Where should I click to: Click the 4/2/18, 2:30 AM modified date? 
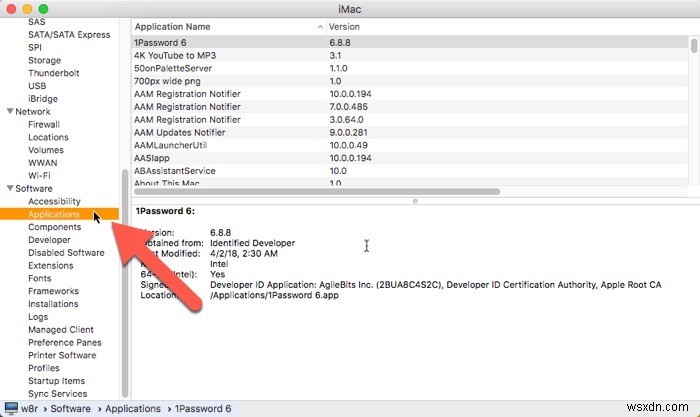(x=244, y=253)
